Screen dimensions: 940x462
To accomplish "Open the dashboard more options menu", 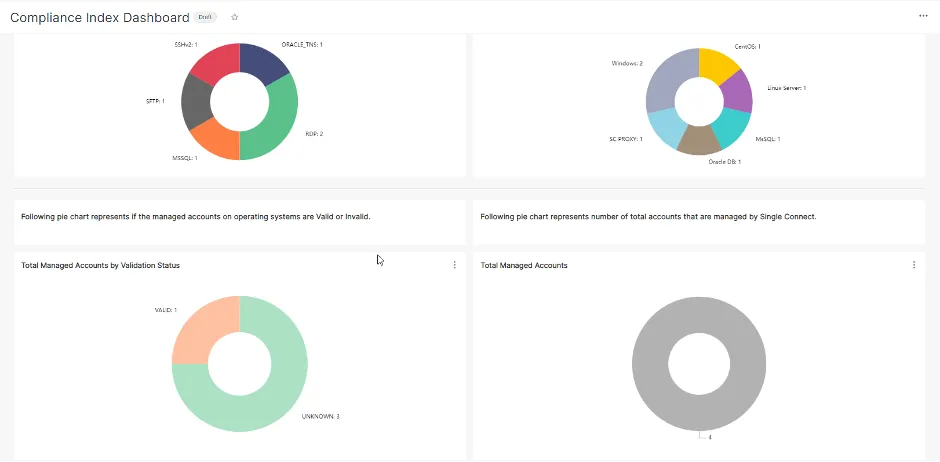I will 923,16.
